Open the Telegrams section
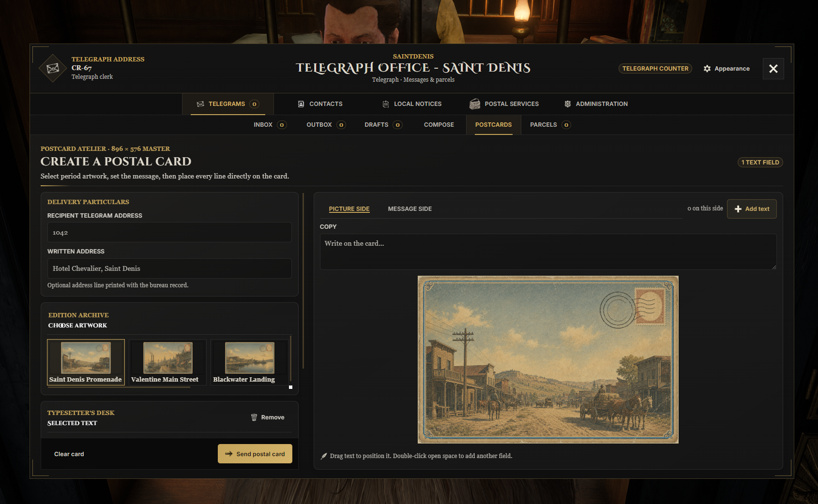 click(228, 104)
